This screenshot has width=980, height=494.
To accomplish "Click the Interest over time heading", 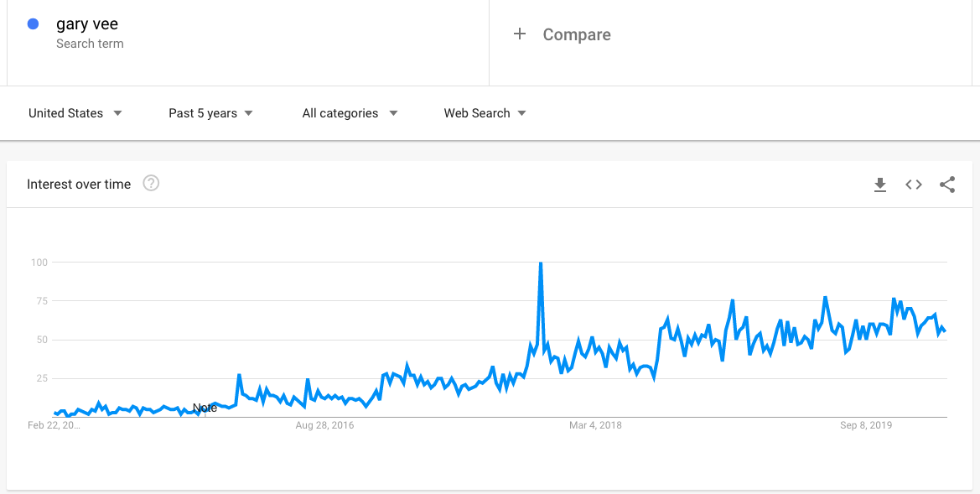I will point(79,185).
